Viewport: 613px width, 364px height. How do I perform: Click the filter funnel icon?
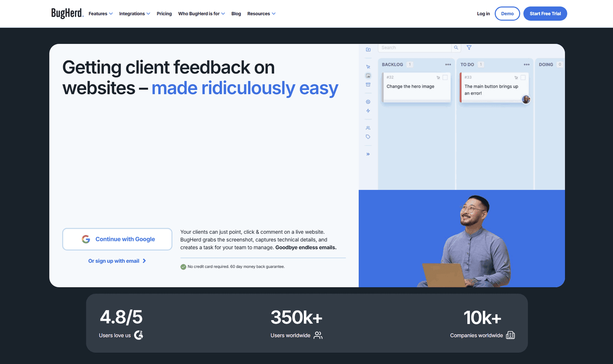click(x=469, y=48)
